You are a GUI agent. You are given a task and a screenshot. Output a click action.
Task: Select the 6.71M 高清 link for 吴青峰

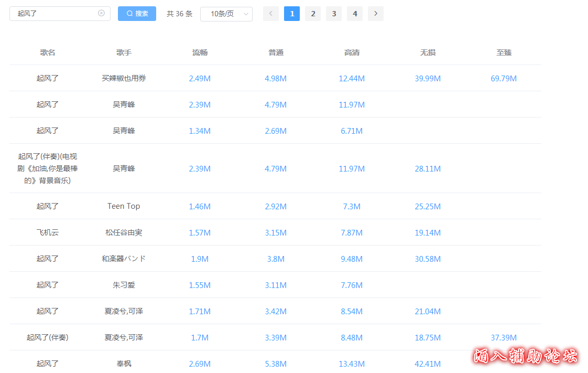(352, 131)
